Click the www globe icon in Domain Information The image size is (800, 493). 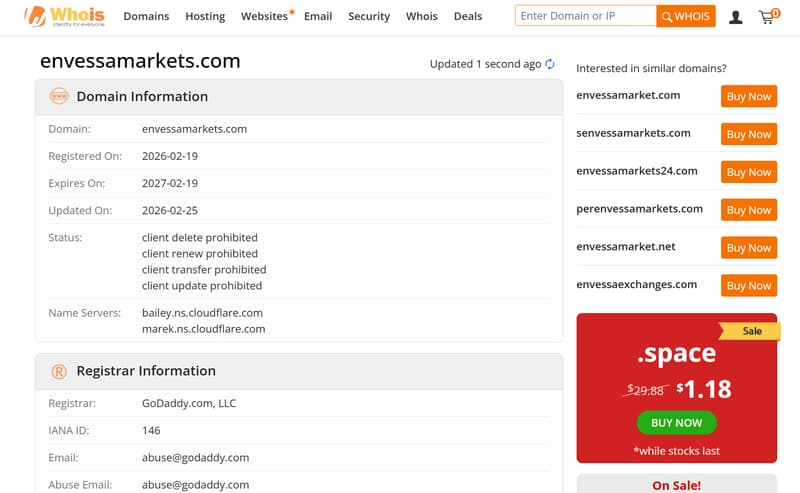tap(59, 96)
